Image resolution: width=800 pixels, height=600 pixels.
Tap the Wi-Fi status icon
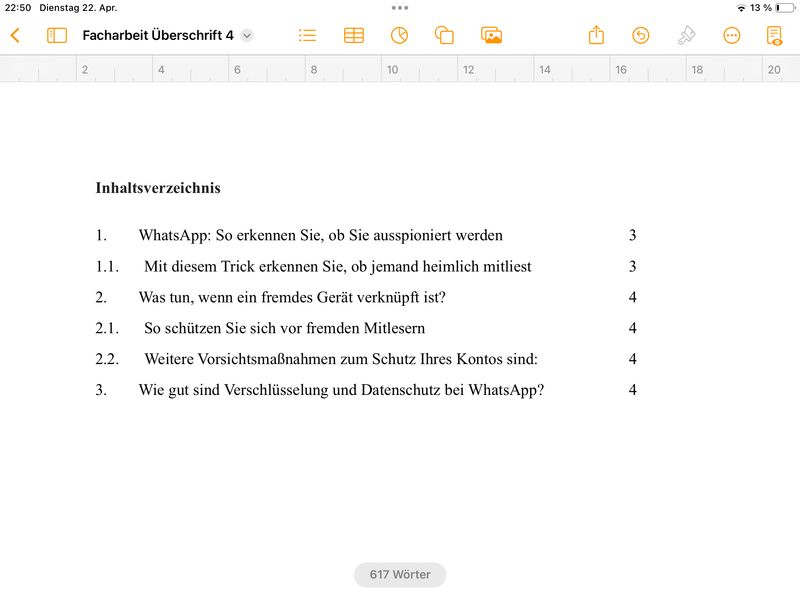[x=741, y=8]
